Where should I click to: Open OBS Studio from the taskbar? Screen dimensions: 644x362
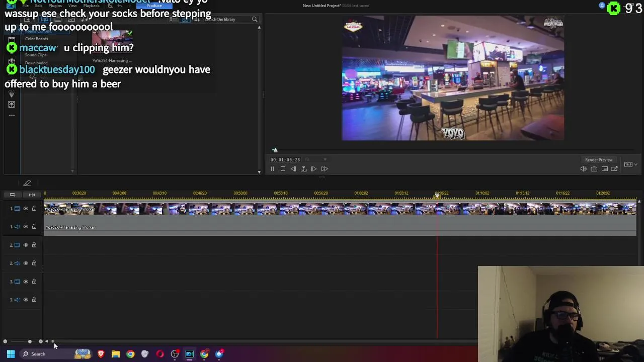pos(175,354)
